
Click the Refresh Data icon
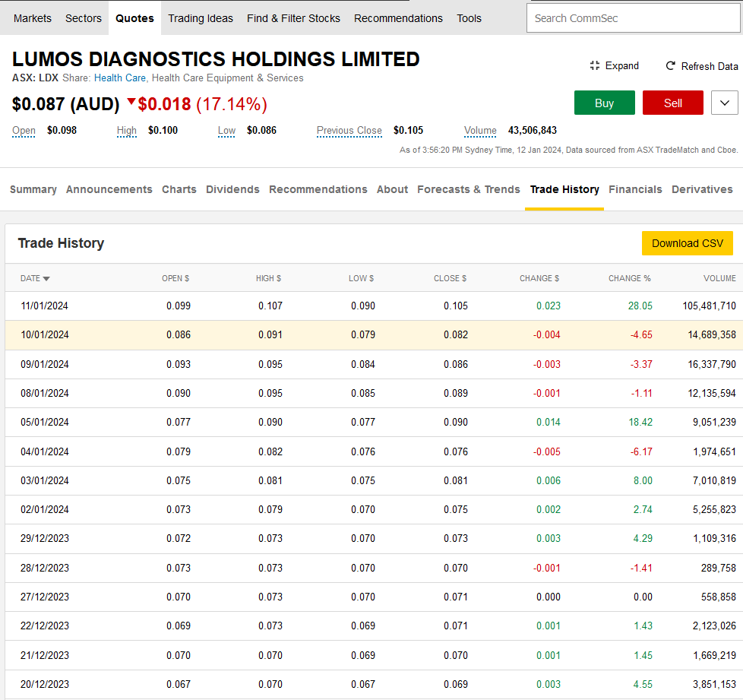[671, 66]
